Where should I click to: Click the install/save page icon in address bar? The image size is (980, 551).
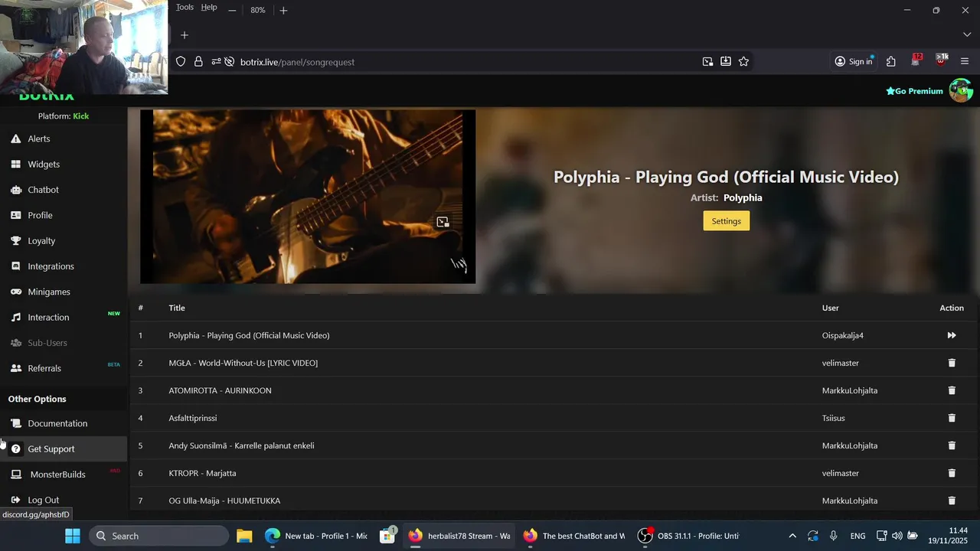click(x=726, y=62)
